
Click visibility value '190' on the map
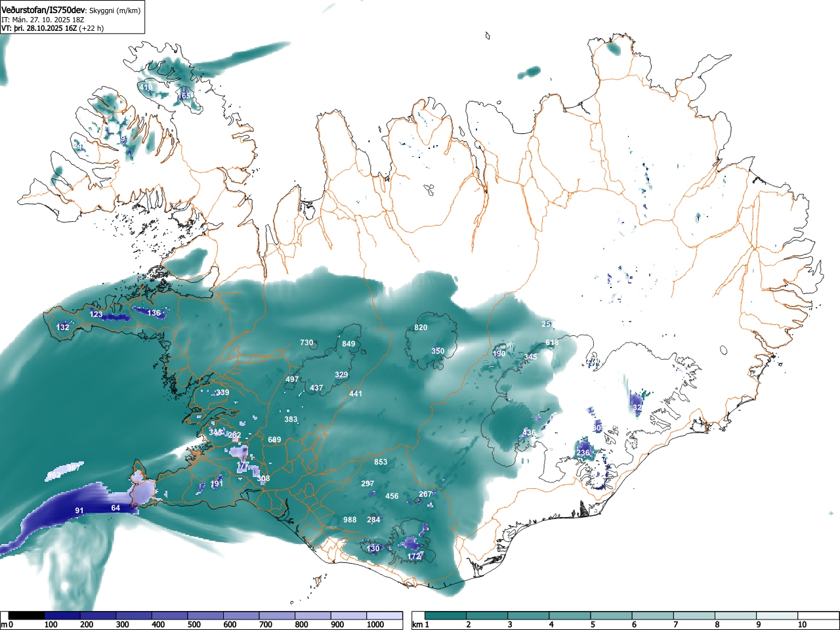pos(499,354)
